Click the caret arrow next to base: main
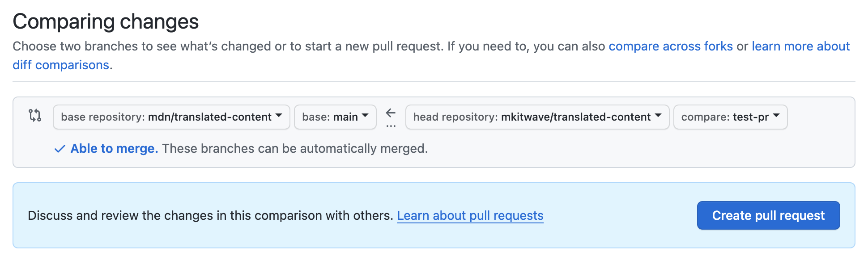Viewport: 868px width, 260px height. [x=365, y=116]
